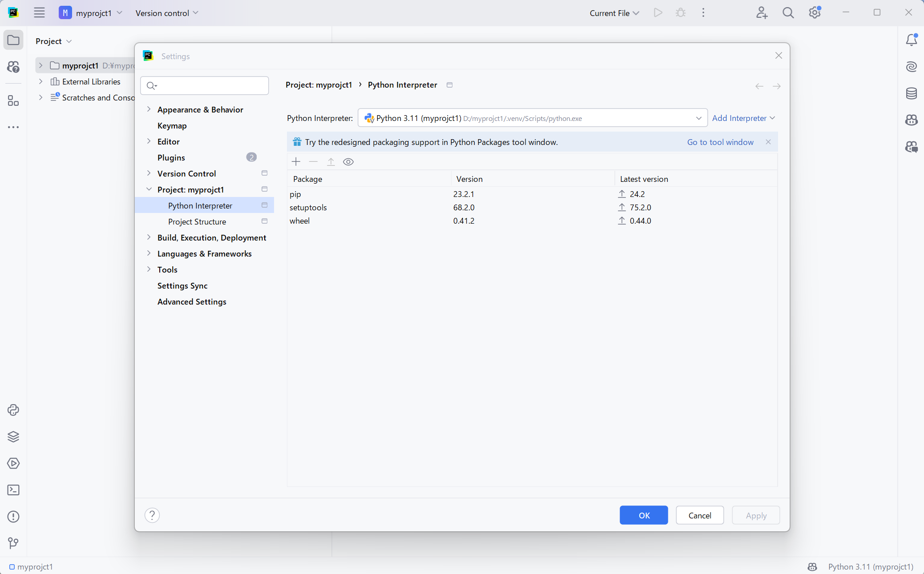
Task: Click the Go to tool window link
Action: (720, 142)
